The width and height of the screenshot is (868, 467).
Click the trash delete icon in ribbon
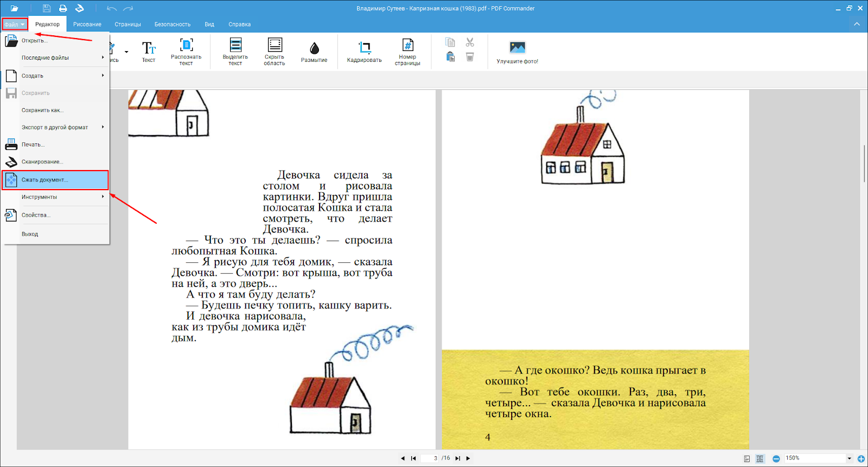pyautogui.click(x=470, y=56)
